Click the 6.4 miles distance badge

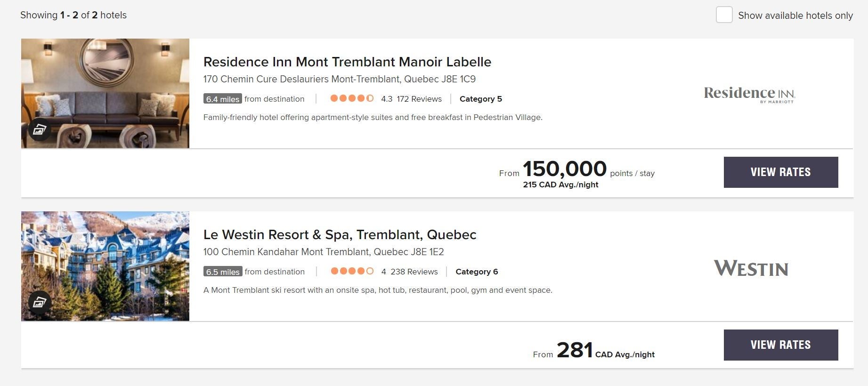[x=223, y=99]
